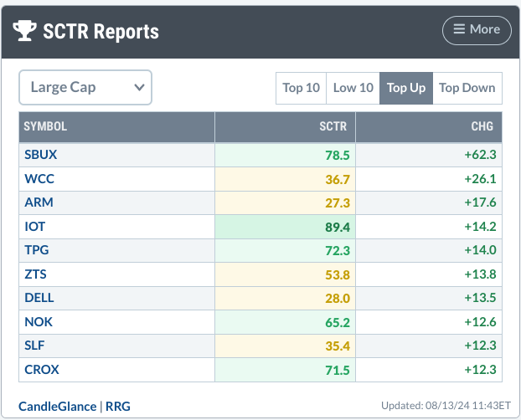Expand the Large Cap dropdown
This screenshot has height=420, width=521.
85,87
